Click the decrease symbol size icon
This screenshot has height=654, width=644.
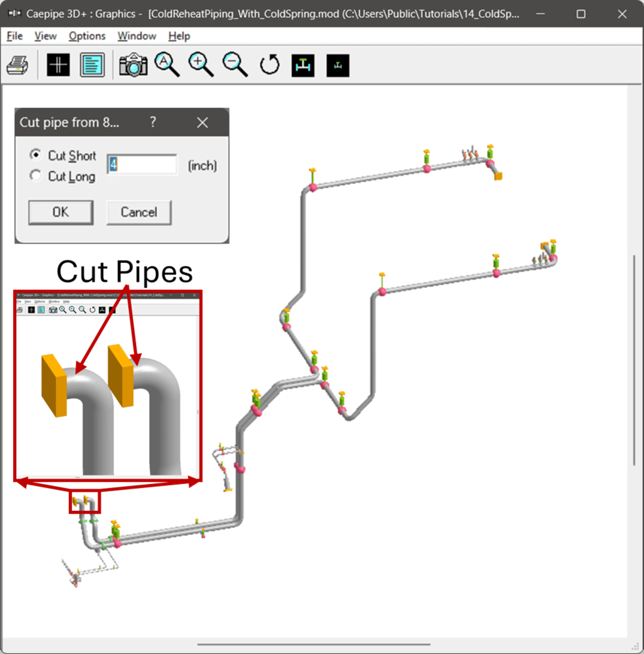[338, 66]
